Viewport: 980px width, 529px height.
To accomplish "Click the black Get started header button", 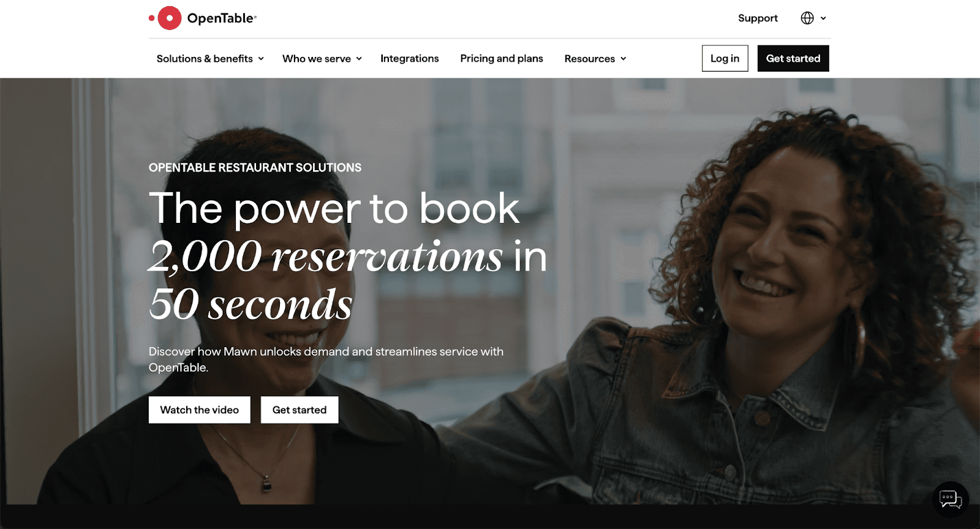I will [x=793, y=58].
